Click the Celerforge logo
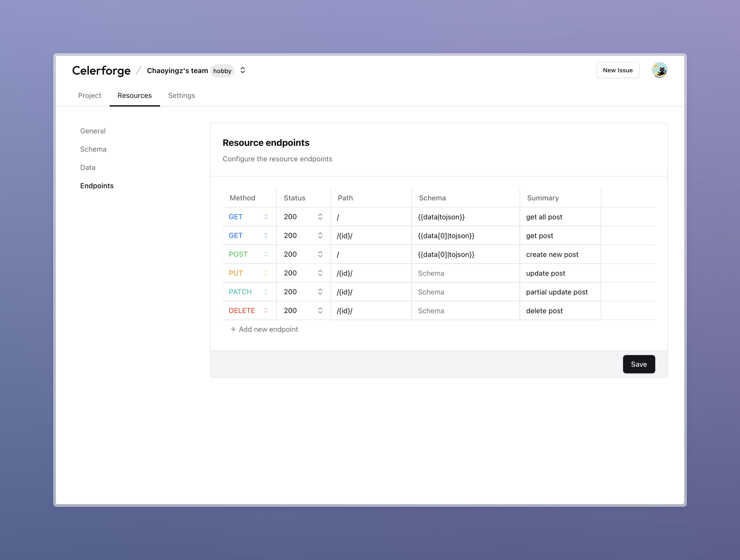The width and height of the screenshot is (740, 560). tap(101, 71)
